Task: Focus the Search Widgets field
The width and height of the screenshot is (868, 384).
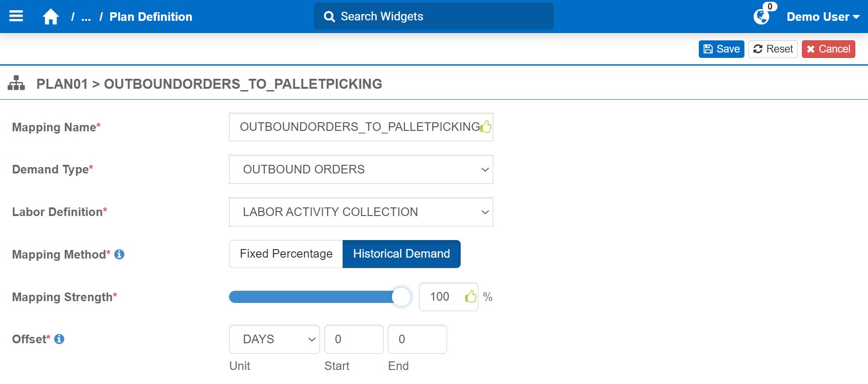Action: (434, 16)
